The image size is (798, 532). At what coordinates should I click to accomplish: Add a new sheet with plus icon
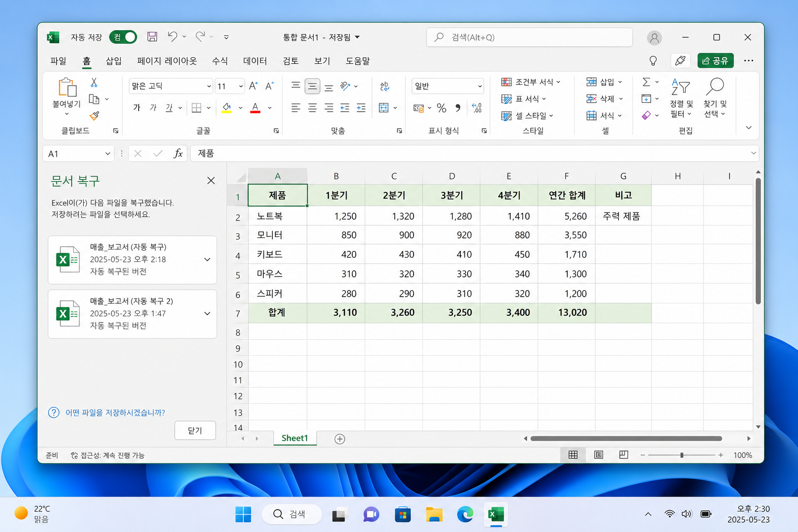click(340, 439)
